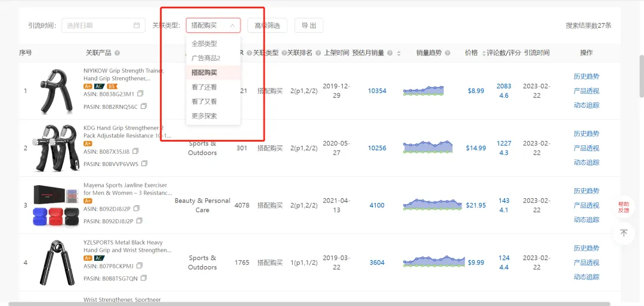
Task: Click 导出 export button
Action: (309, 26)
